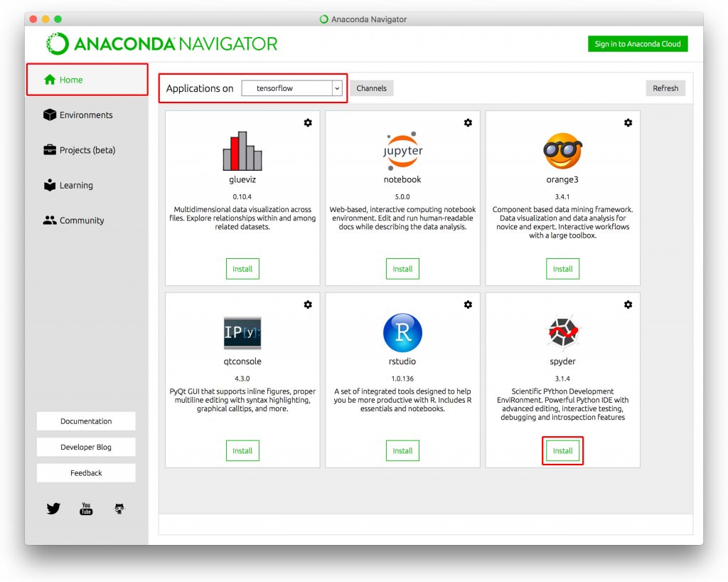Image resolution: width=728 pixels, height=582 pixels.
Task: Open the rstudio card settings gear
Action: coord(468,305)
